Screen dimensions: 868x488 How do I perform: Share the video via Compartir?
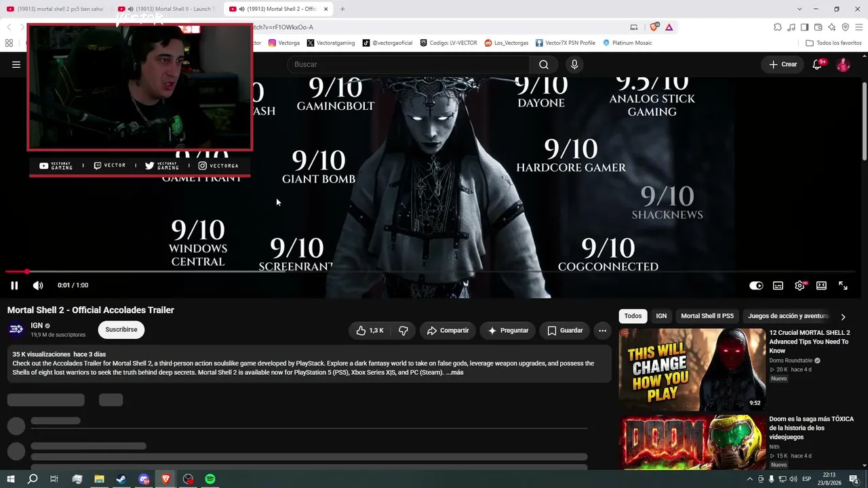click(448, 331)
